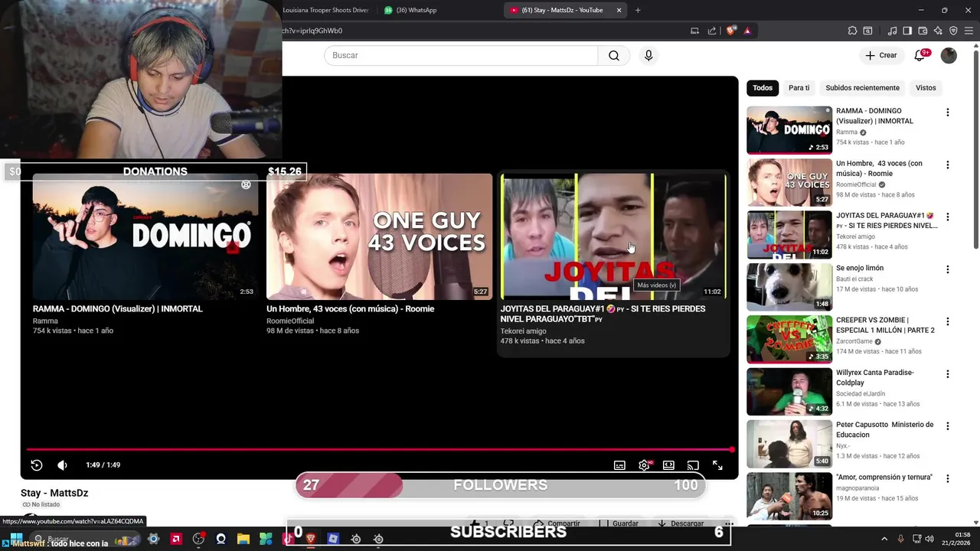980x551 pixels.
Task: Open CREEPER VS ZOMBIE sidebar thumbnail
Action: tap(789, 339)
